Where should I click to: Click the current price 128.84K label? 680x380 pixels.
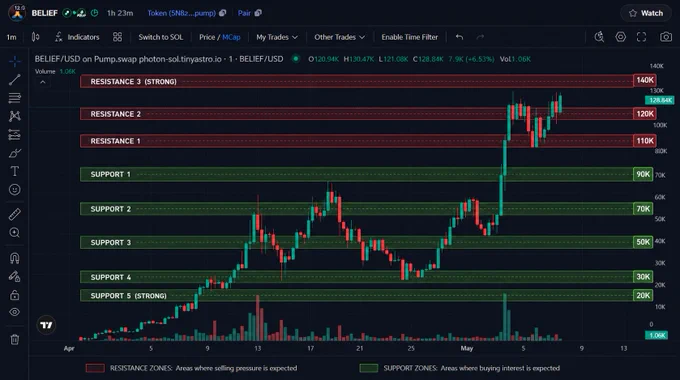click(660, 100)
